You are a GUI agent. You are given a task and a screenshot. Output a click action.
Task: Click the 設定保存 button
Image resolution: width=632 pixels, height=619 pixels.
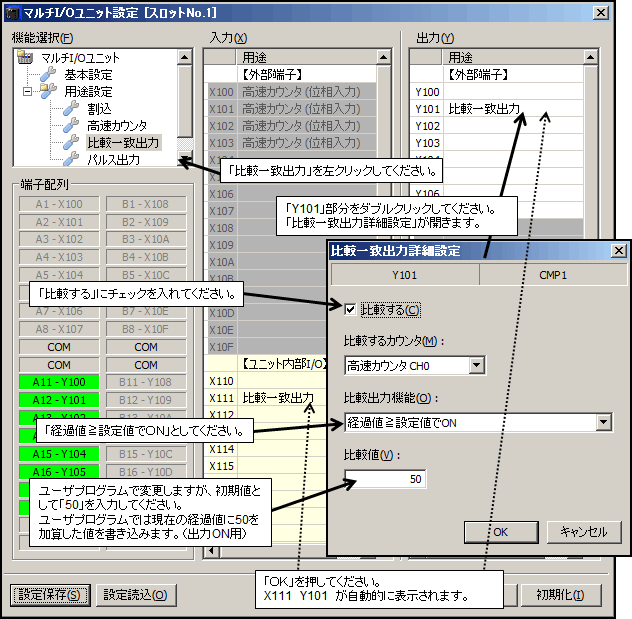50,595
